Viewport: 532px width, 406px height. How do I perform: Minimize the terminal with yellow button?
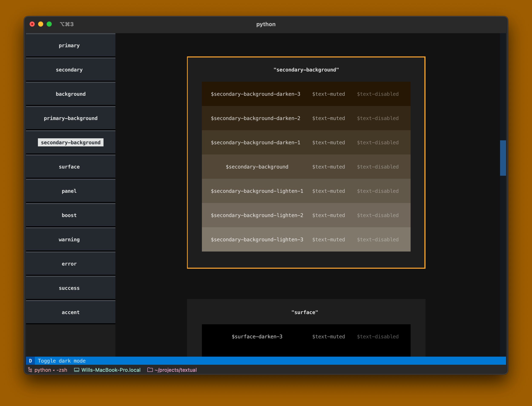(41, 24)
